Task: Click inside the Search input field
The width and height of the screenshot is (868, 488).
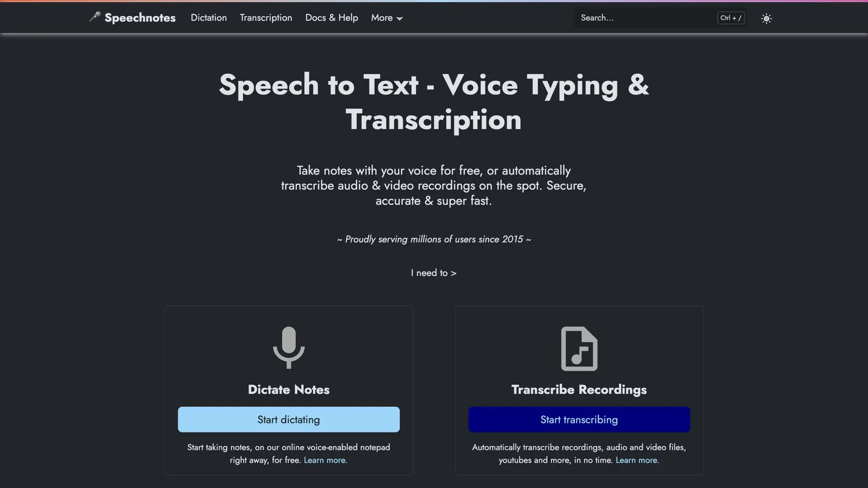Action: click(x=642, y=18)
